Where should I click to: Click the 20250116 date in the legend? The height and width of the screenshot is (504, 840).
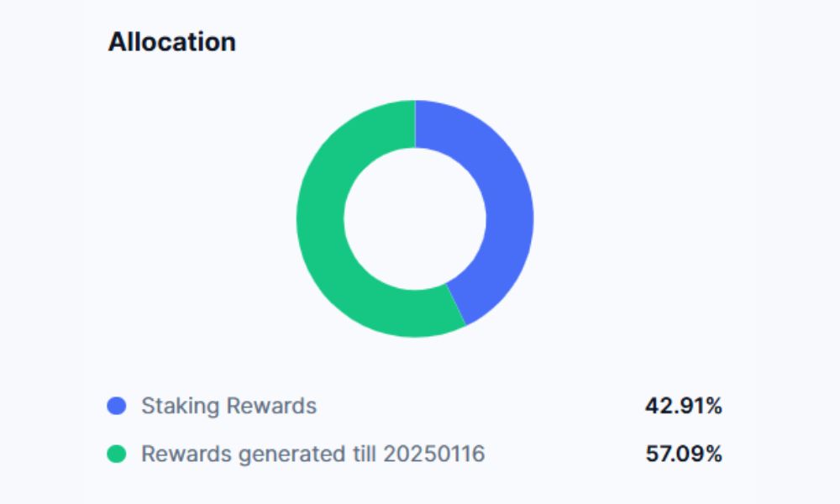pyautogui.click(x=433, y=454)
